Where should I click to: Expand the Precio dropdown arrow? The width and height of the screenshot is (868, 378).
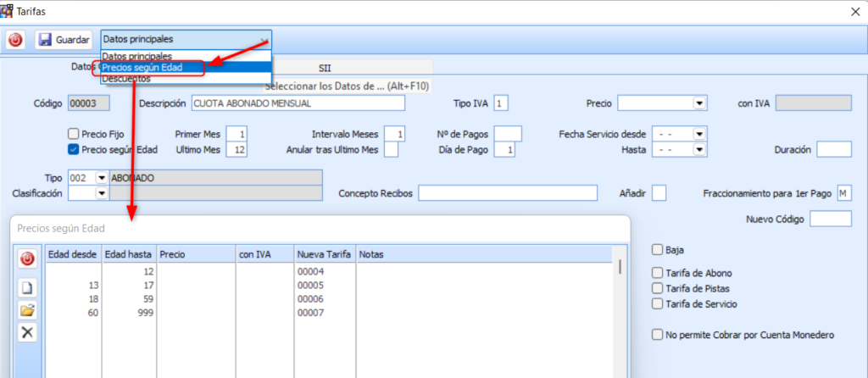click(699, 103)
